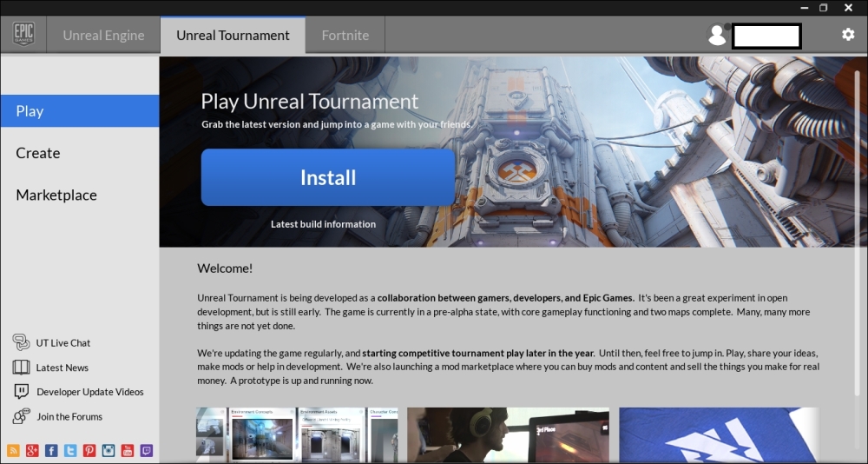Open the thumbnail of the player wearing headphones
868x464 pixels.
click(x=508, y=435)
